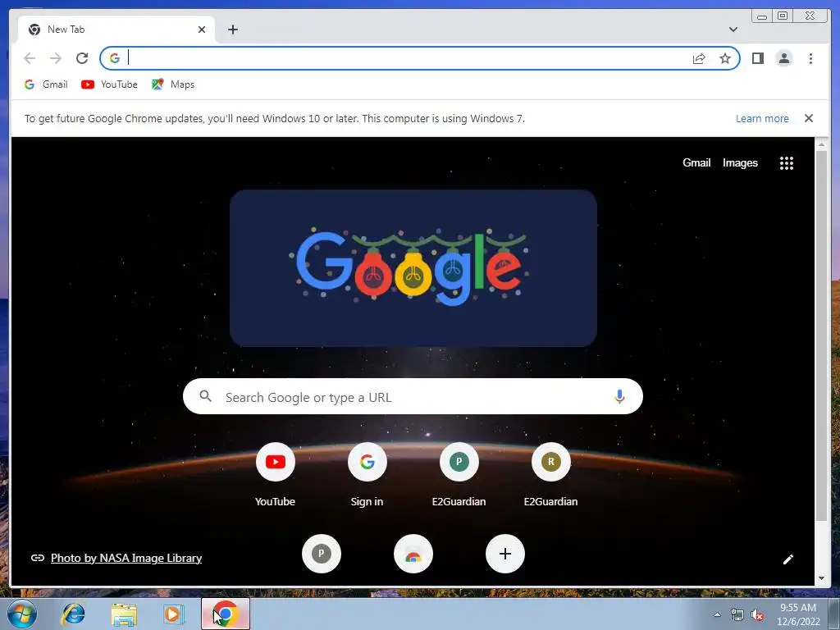Open the Chrome Web Store shortcut tile
This screenshot has height=630, width=840.
[x=413, y=554]
